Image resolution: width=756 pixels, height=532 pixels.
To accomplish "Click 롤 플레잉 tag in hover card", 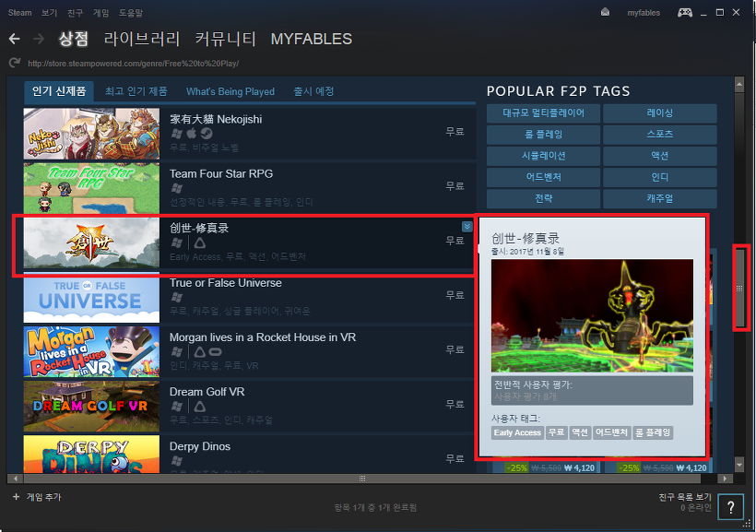I will click(653, 432).
